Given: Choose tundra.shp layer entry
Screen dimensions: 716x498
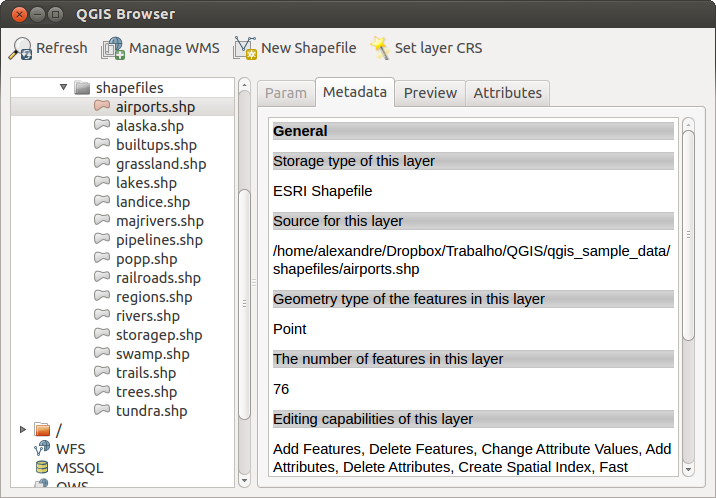Looking at the screenshot, I should point(151,411).
